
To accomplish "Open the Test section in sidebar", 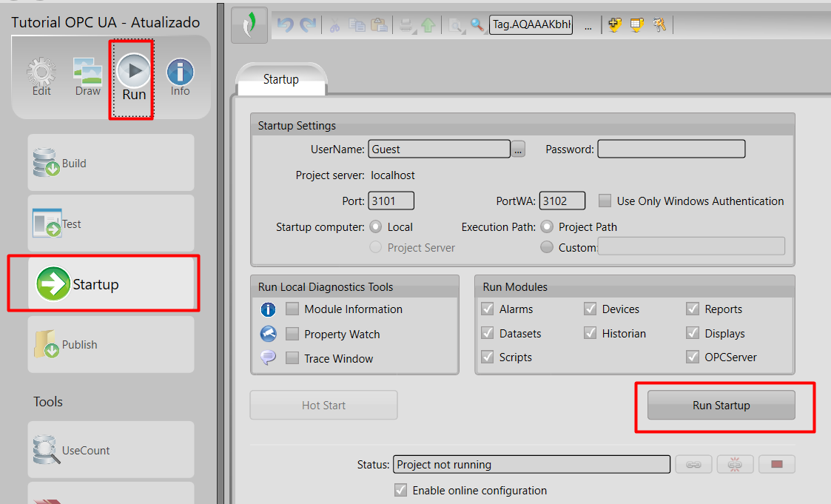I will coord(111,224).
